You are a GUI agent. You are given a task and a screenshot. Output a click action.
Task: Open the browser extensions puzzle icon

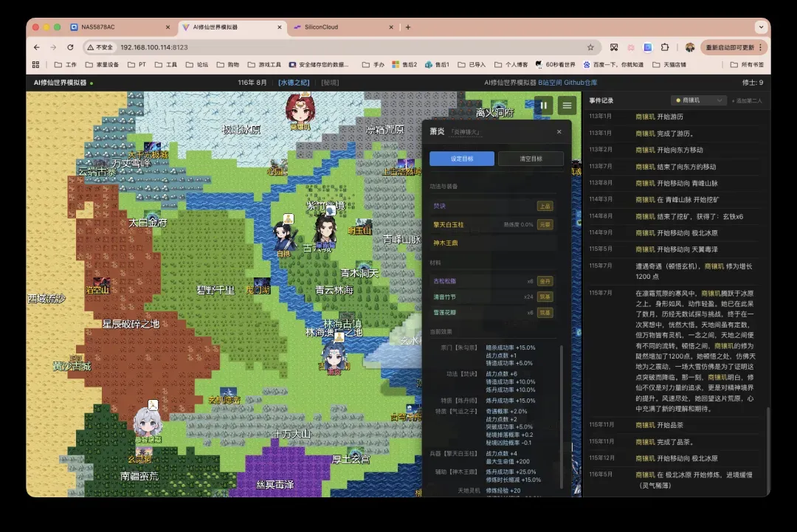point(665,47)
